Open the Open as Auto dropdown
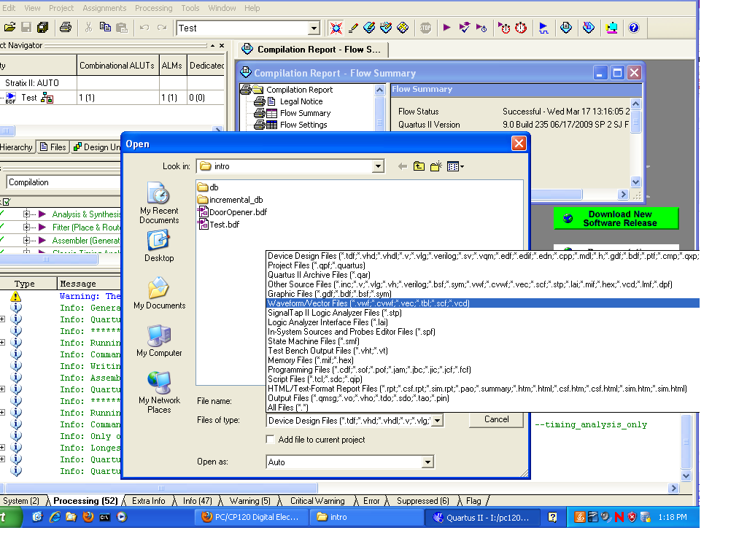The image size is (747, 560). coord(427,462)
